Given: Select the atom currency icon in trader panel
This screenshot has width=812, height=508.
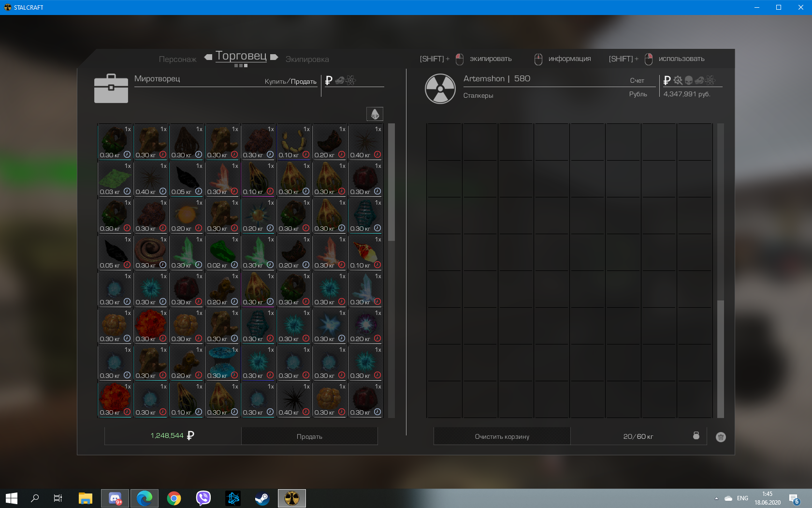Looking at the screenshot, I should [x=351, y=80].
